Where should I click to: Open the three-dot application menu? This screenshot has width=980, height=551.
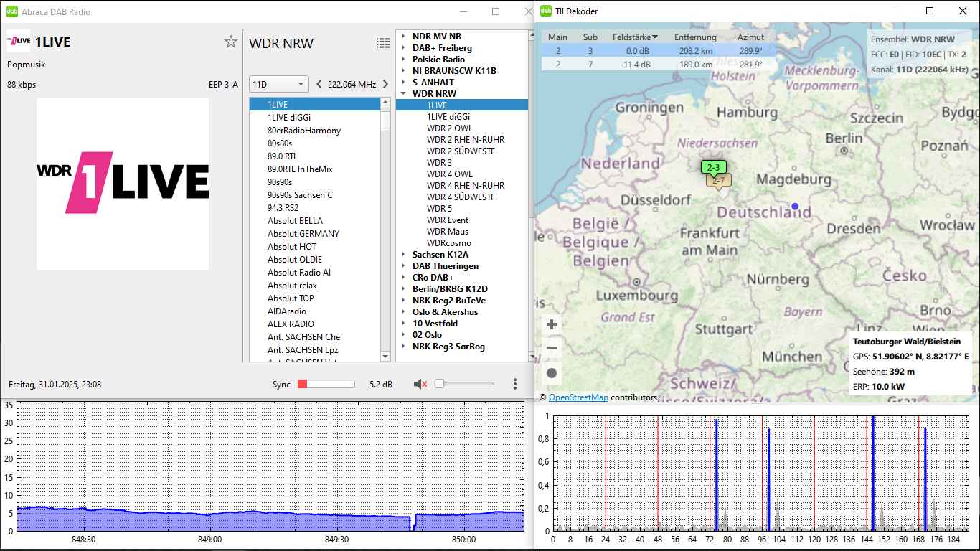tap(515, 385)
